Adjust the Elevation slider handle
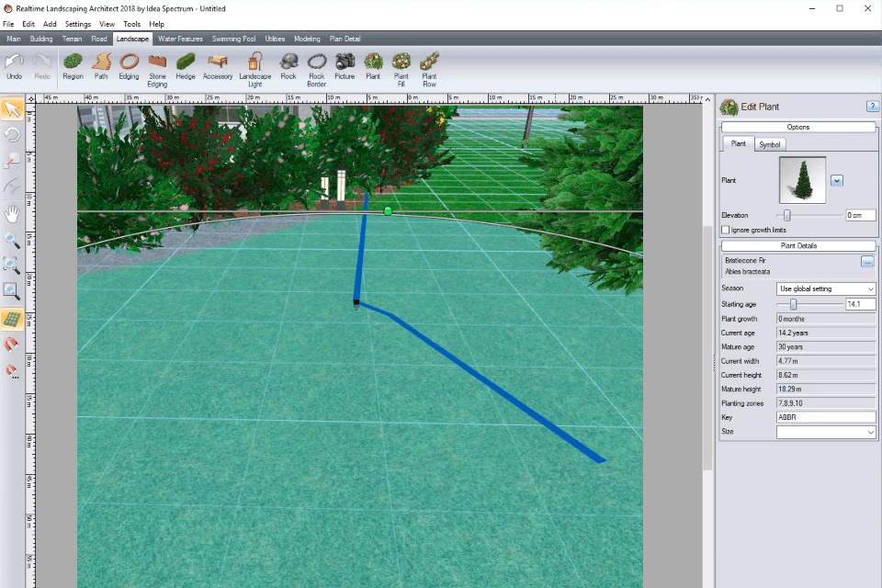Screen dimensions: 882x588 [x=787, y=215]
